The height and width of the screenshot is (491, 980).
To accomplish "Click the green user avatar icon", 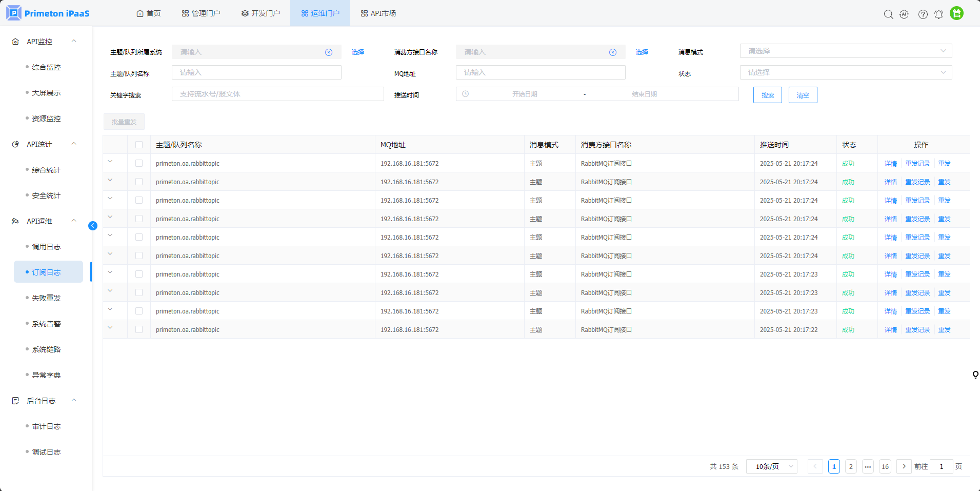I will [956, 13].
